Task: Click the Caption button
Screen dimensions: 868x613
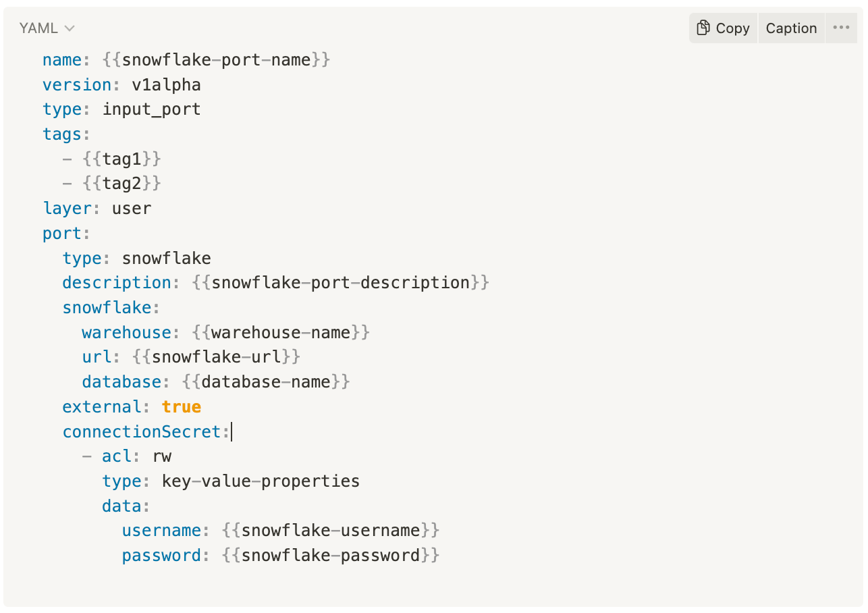Action: click(x=791, y=28)
